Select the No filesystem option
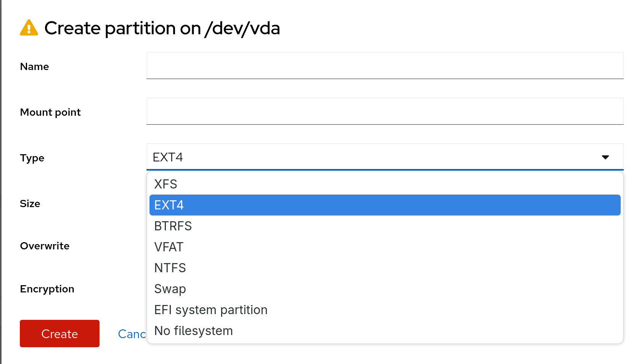This screenshot has height=364, width=639. (x=194, y=331)
